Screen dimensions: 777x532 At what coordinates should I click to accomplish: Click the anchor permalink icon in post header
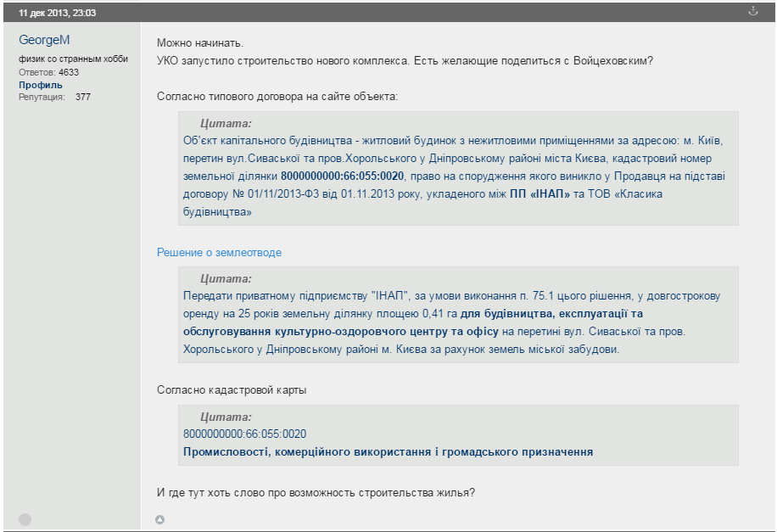tap(752, 11)
